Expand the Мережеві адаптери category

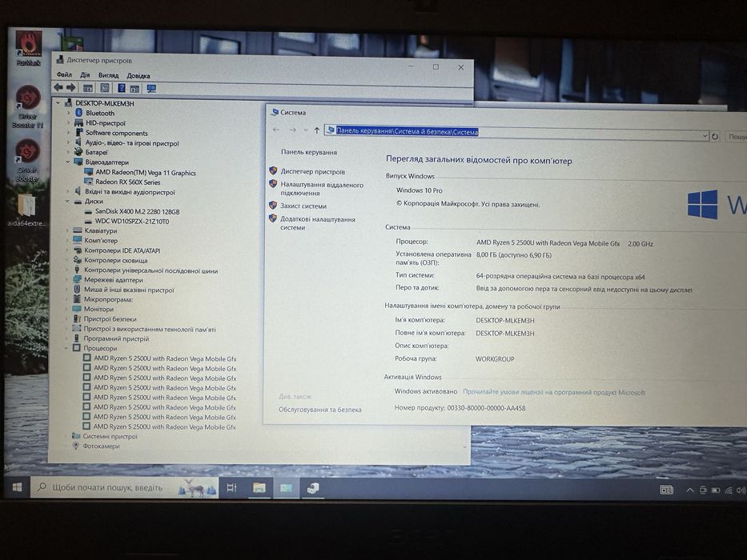pos(66,279)
